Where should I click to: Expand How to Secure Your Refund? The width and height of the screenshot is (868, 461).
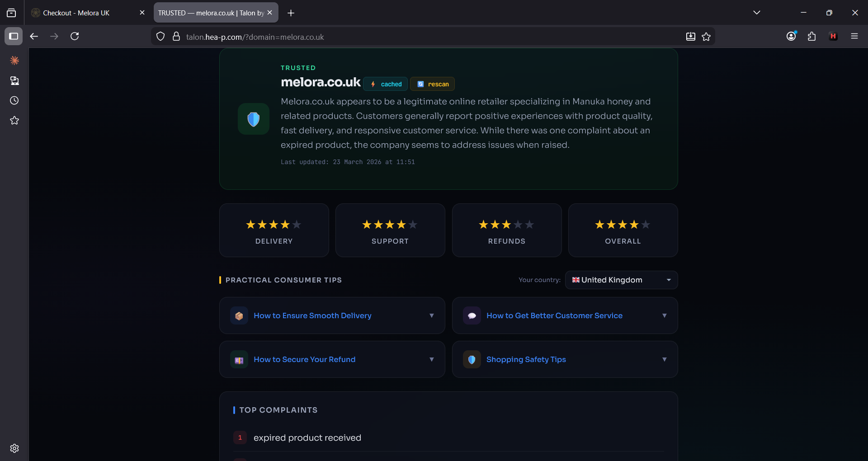click(x=332, y=359)
